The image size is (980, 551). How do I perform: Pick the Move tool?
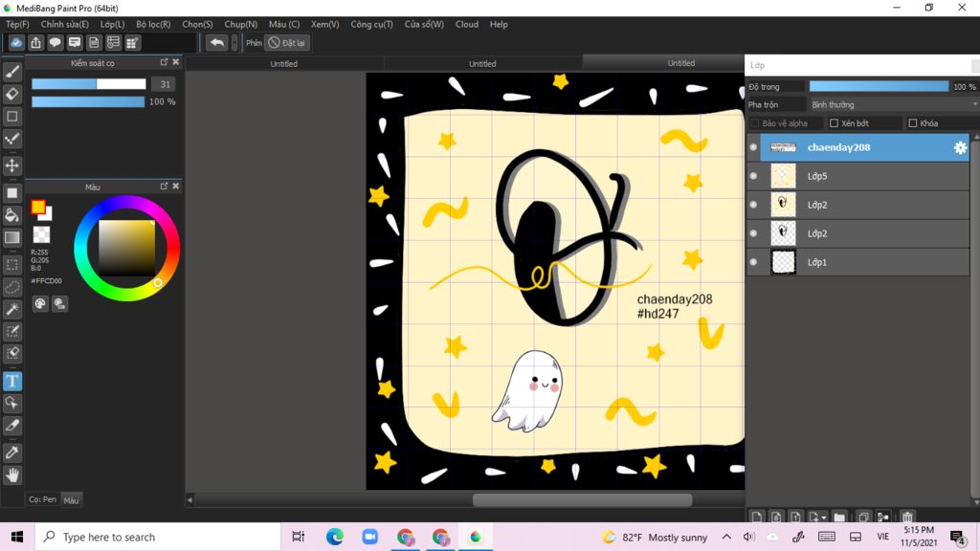click(x=11, y=165)
